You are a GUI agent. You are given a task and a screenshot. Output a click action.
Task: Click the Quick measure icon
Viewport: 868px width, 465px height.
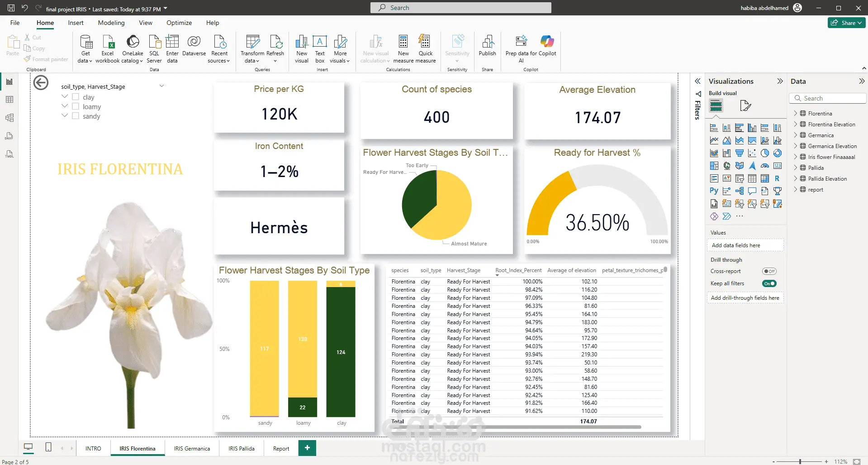(x=426, y=48)
